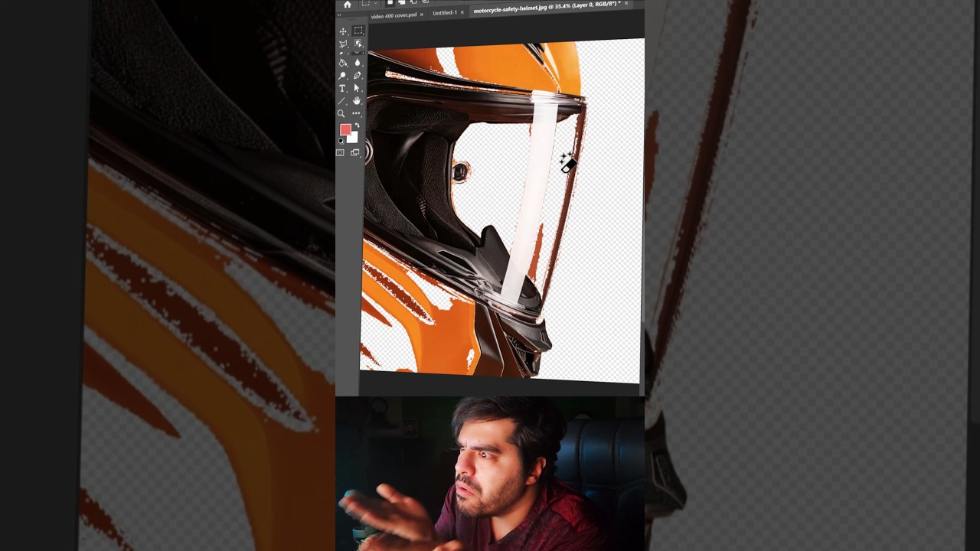980x551 pixels.
Task: Select the Blur droplet tool
Action: (358, 63)
